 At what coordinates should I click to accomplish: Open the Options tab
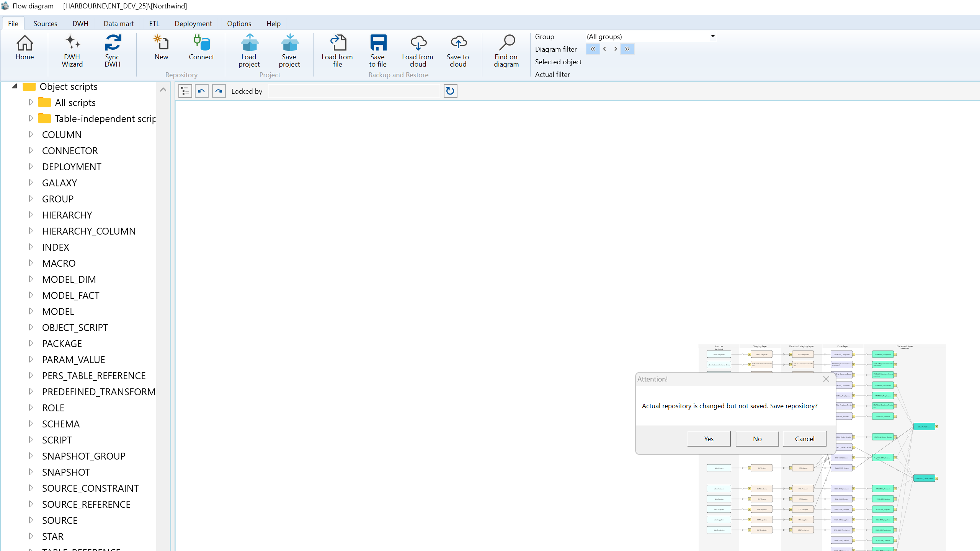[239, 23]
